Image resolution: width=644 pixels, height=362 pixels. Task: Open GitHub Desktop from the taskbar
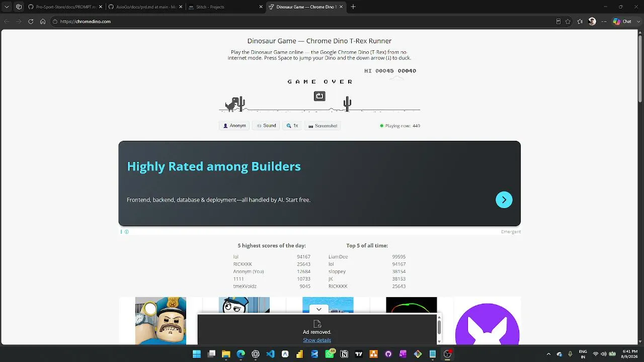tap(388, 354)
